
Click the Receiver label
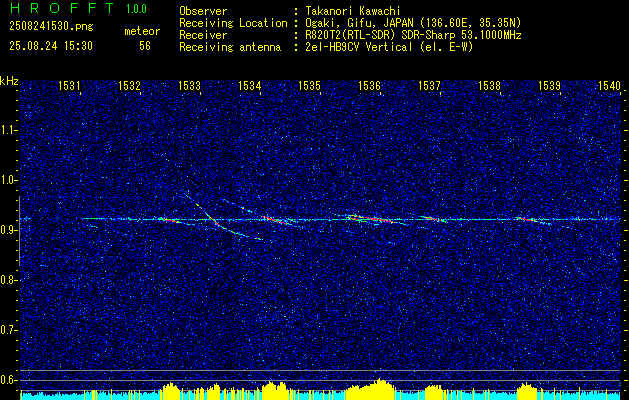203,35
